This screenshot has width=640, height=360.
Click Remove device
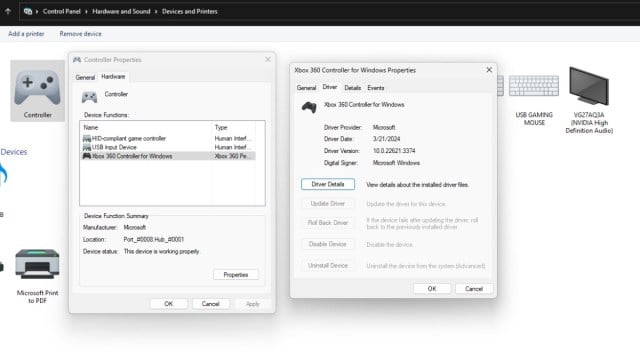point(80,34)
